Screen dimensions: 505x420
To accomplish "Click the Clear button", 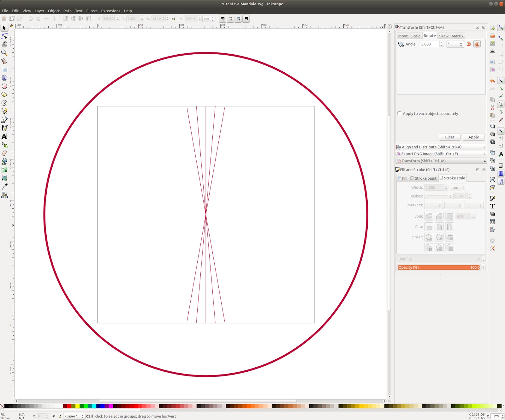I will click(x=450, y=137).
